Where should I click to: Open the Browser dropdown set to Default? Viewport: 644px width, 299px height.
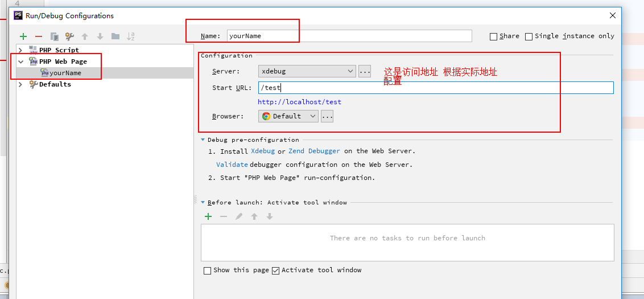click(x=288, y=116)
